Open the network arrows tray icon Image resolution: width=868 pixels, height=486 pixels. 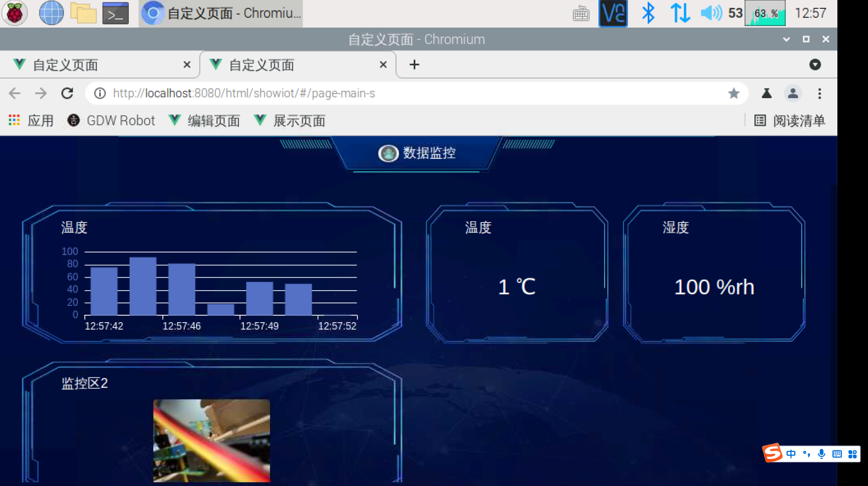[x=680, y=13]
